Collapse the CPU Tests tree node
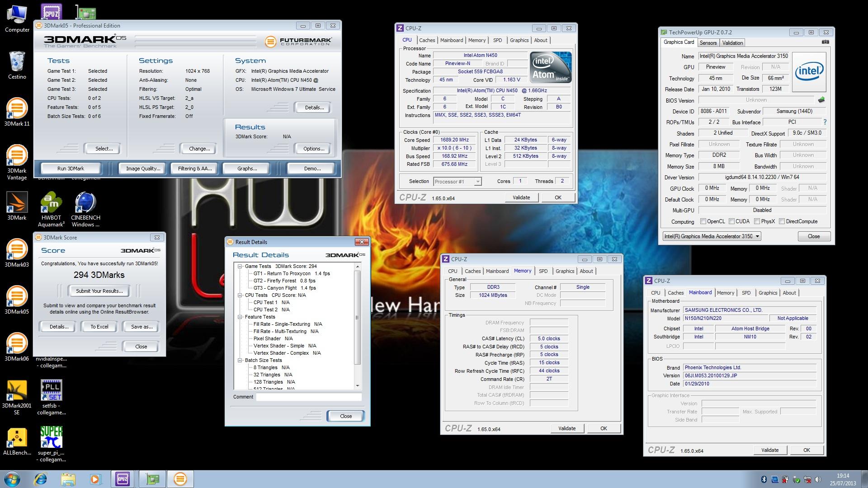868x488 pixels. (x=240, y=295)
